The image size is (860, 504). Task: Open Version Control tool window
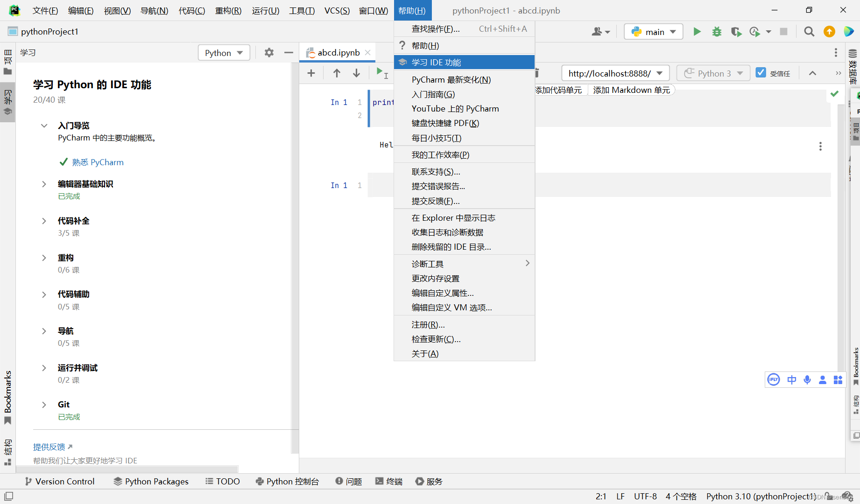60,482
